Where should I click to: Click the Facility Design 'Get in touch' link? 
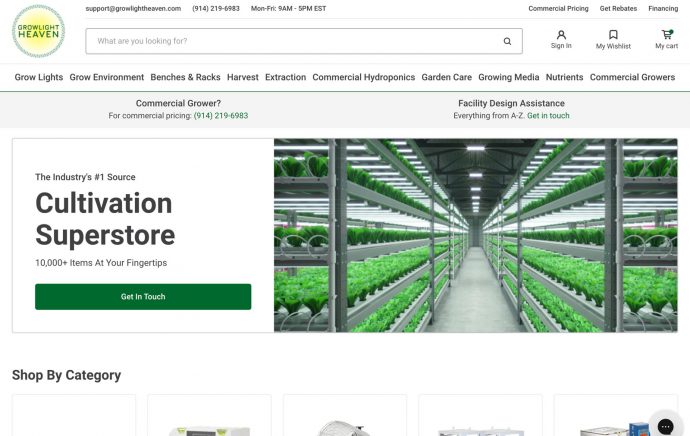tap(548, 116)
